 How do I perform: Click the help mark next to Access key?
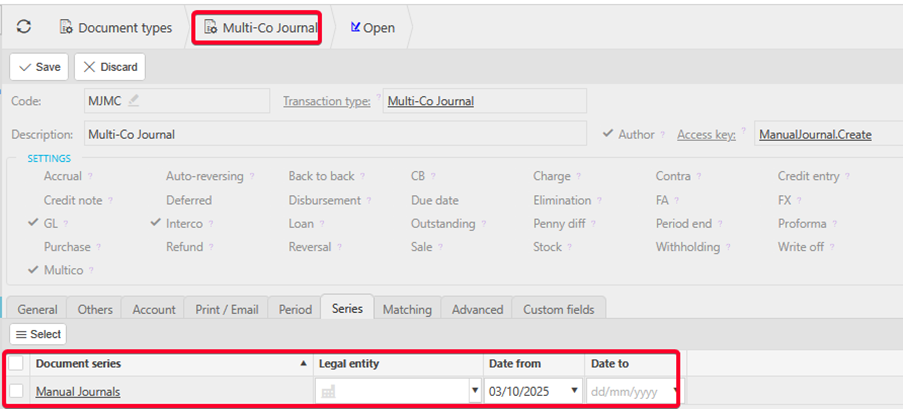point(743,130)
